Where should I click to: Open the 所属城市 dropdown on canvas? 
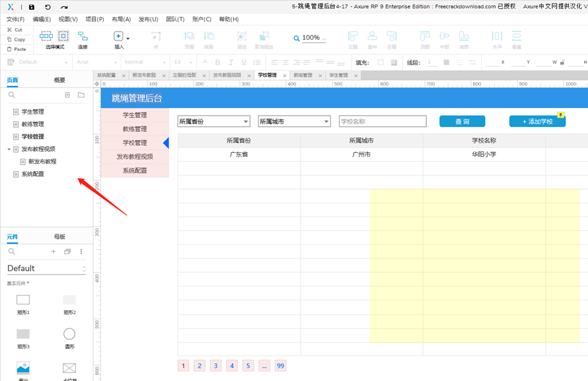(294, 121)
